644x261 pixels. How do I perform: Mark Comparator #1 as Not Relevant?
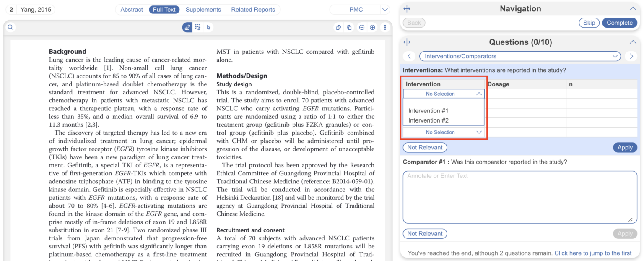[425, 233]
